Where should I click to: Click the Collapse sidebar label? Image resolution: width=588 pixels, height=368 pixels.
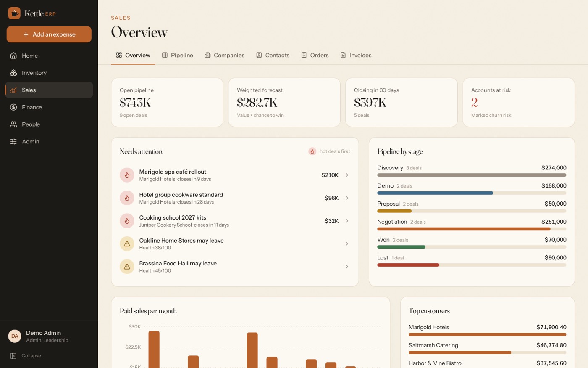click(31, 356)
